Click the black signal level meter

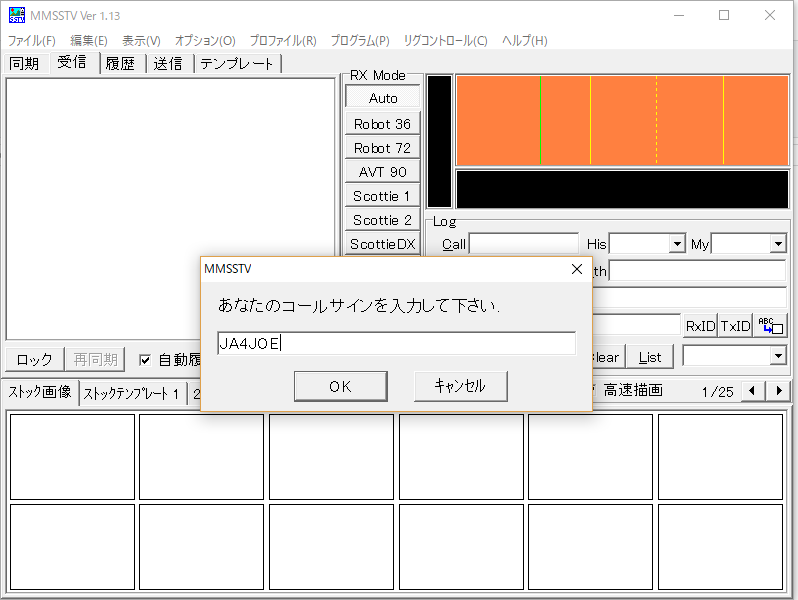440,141
